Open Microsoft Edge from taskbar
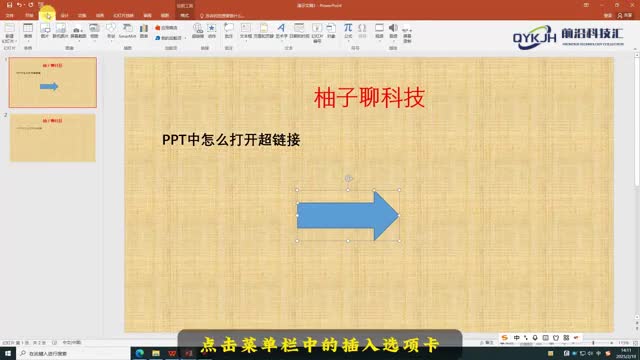640x360 pixels. coord(140,353)
